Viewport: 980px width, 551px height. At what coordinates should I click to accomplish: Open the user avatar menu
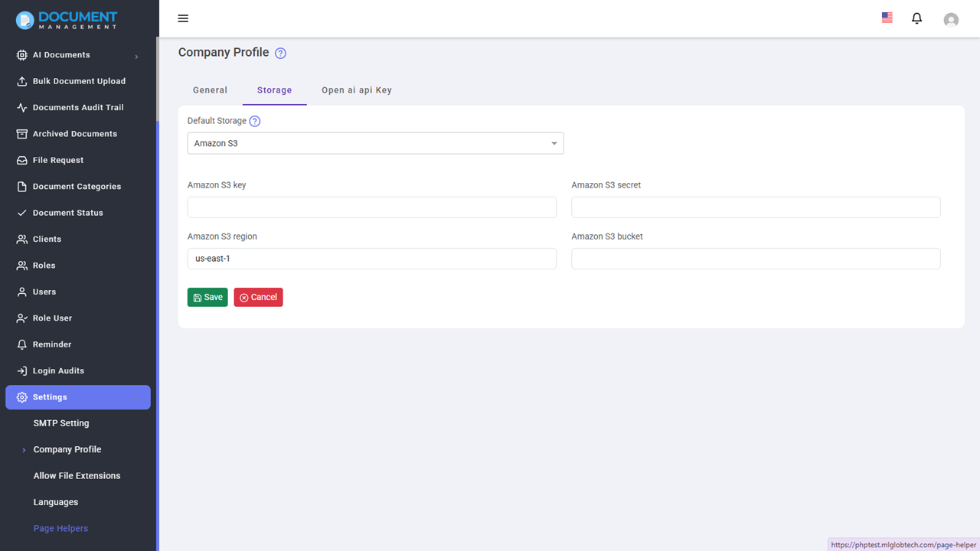click(x=951, y=20)
